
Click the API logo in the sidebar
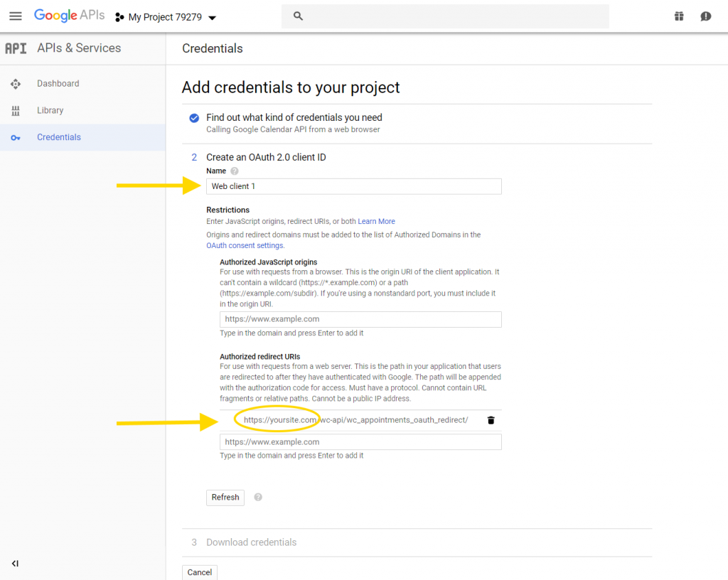click(x=16, y=48)
